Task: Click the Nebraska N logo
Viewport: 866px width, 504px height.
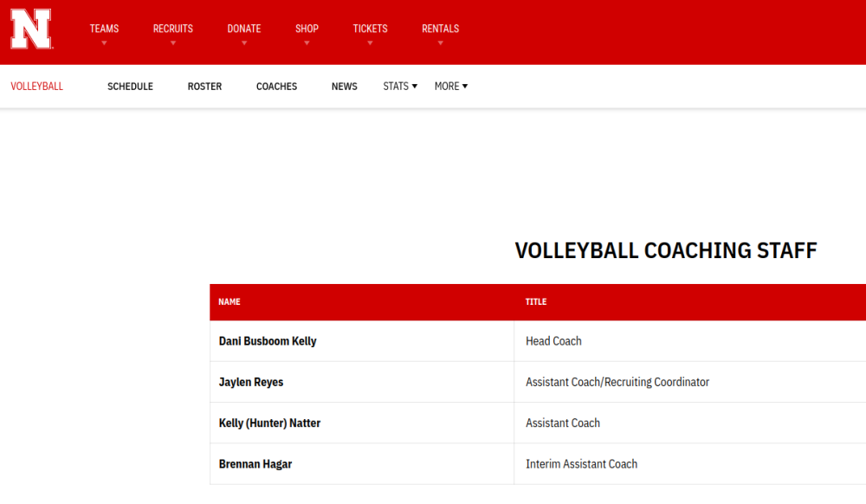Action: [31, 29]
